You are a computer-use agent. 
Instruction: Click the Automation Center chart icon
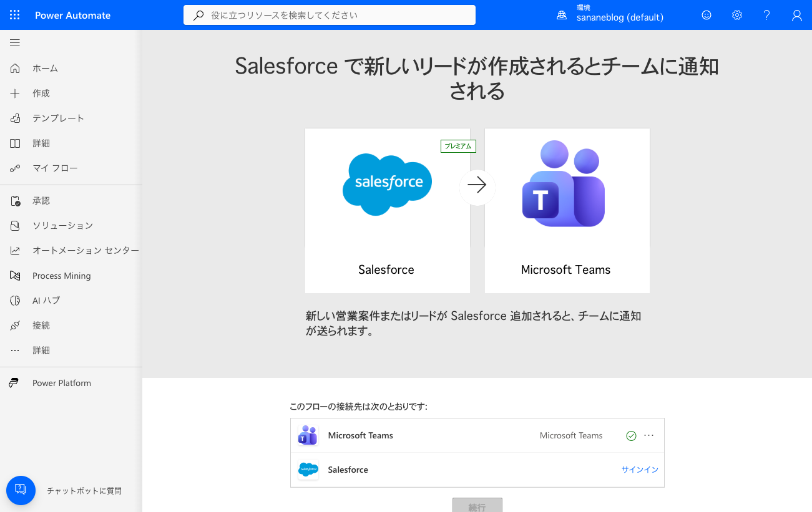[x=15, y=251]
